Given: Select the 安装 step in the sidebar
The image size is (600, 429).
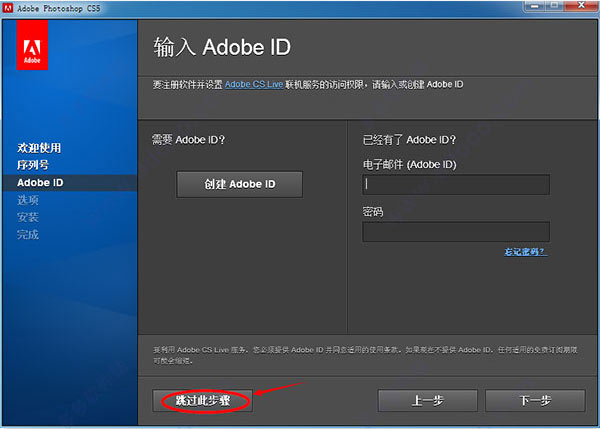Looking at the screenshot, I should (28, 217).
